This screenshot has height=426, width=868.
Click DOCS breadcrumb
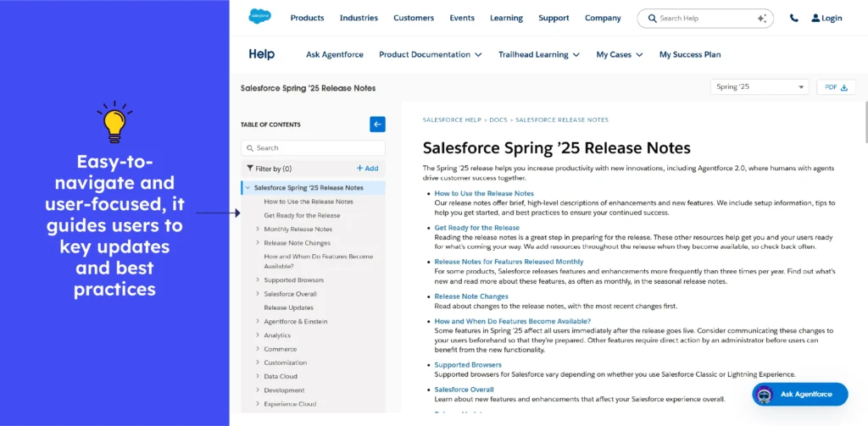coord(498,119)
